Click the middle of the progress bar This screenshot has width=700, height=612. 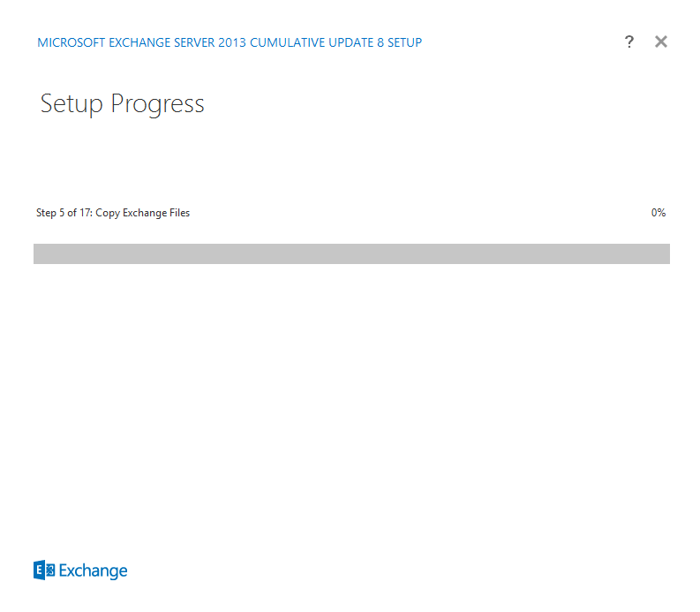[x=351, y=253]
